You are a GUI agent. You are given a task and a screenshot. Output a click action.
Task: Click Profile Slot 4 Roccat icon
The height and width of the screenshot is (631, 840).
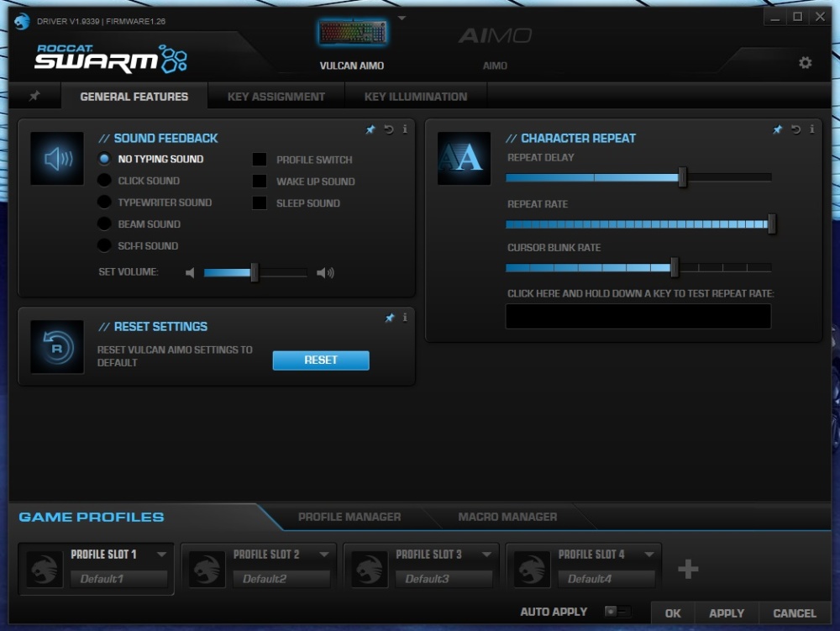pyautogui.click(x=532, y=569)
